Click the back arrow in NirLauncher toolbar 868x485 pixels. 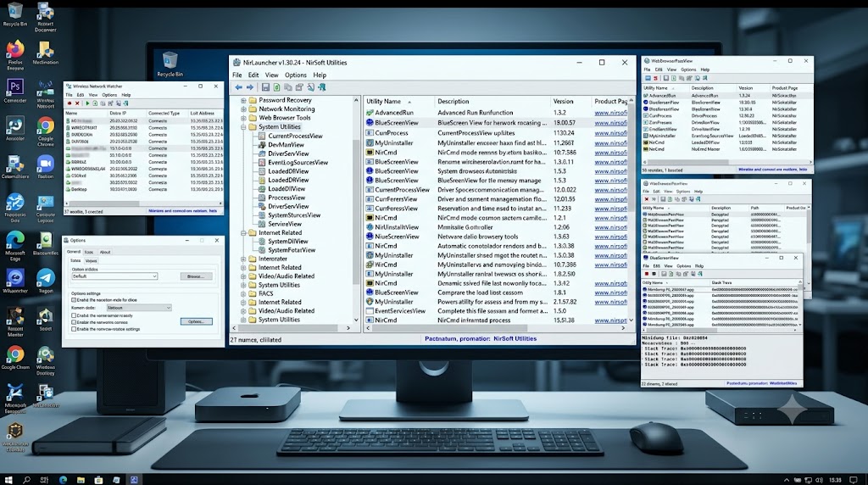(x=238, y=87)
